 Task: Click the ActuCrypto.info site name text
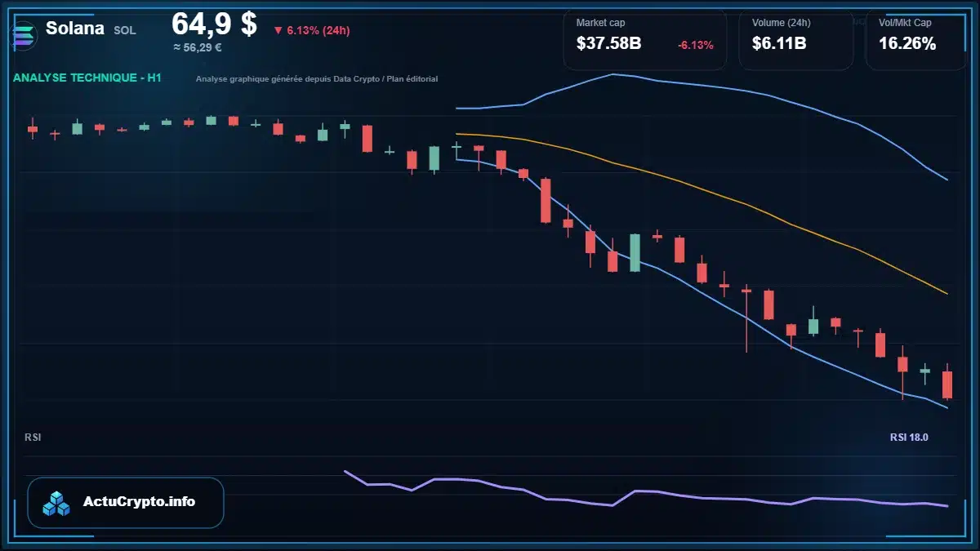139,502
